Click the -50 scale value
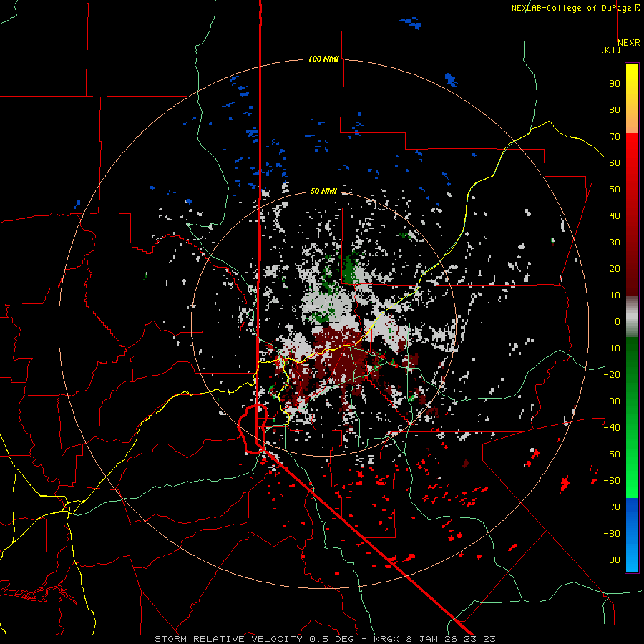This screenshot has width=644, height=644. click(612, 454)
